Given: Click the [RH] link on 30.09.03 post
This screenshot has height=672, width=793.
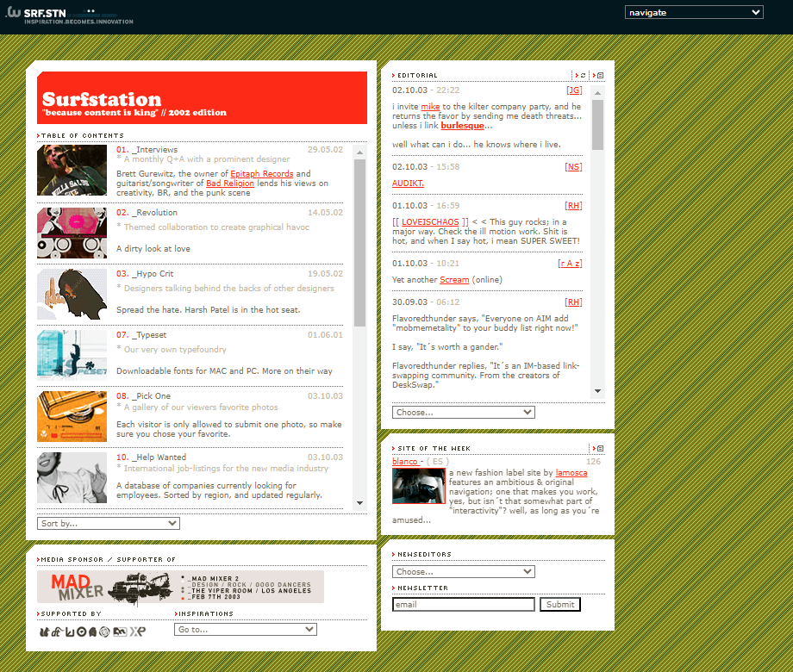Looking at the screenshot, I should click(573, 302).
